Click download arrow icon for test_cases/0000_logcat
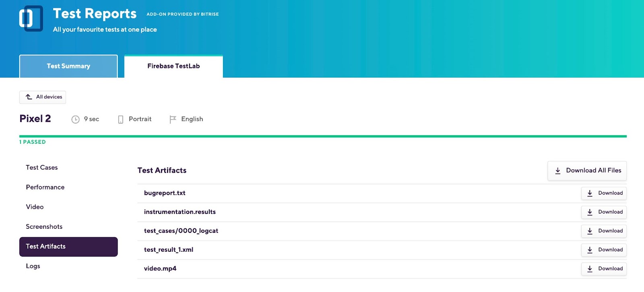The width and height of the screenshot is (644, 292). (590, 231)
